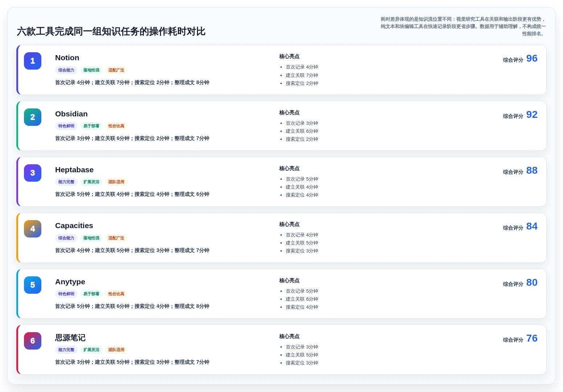Select the 落地性强 tag under Notion
The image size is (563, 392).
click(91, 70)
